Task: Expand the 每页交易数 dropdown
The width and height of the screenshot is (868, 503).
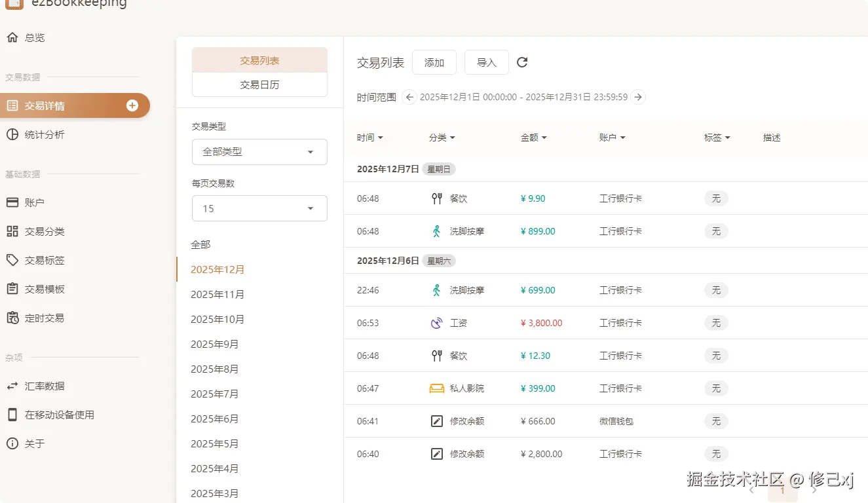Action: click(x=259, y=209)
